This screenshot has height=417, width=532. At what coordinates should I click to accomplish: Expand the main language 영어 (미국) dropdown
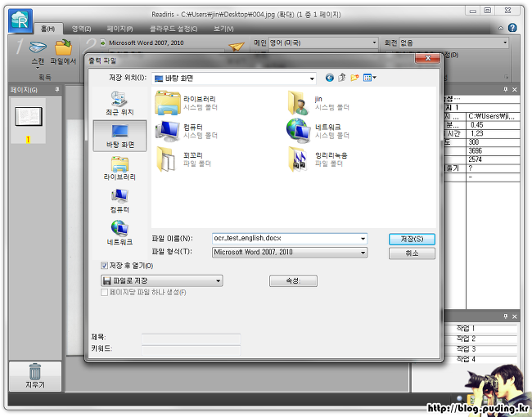pos(374,43)
